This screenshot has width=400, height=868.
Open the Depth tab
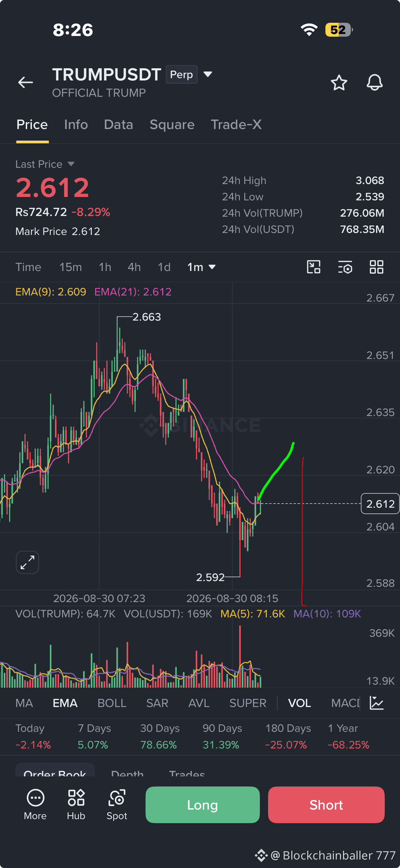[127, 773]
